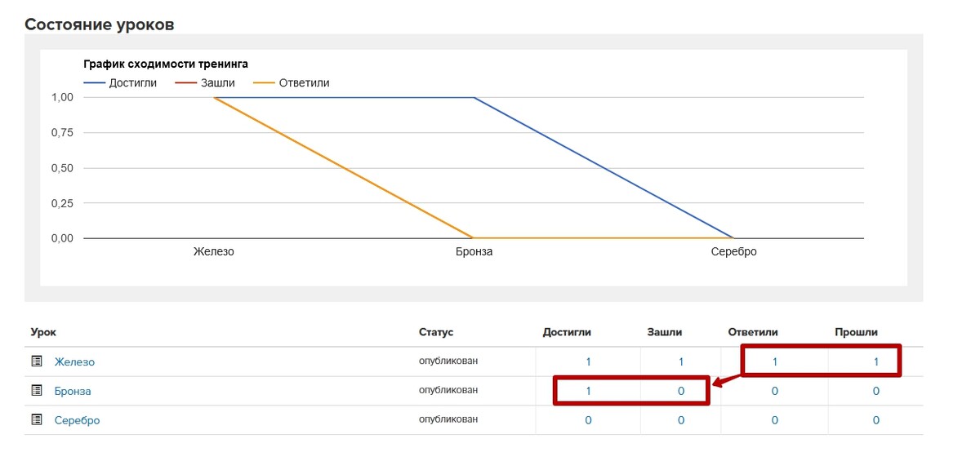Click the lesson icon beside Бронза
Viewport: 980px width, 461px height.
point(36,391)
